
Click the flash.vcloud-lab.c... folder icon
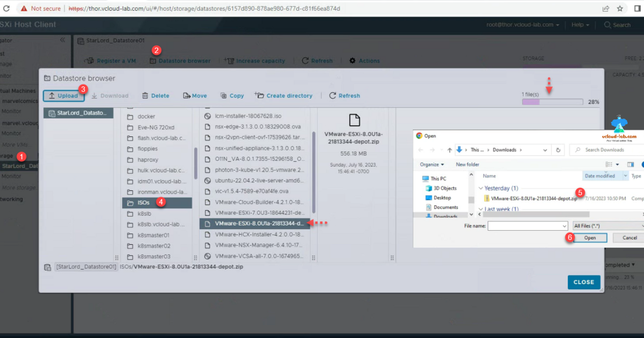(x=130, y=138)
